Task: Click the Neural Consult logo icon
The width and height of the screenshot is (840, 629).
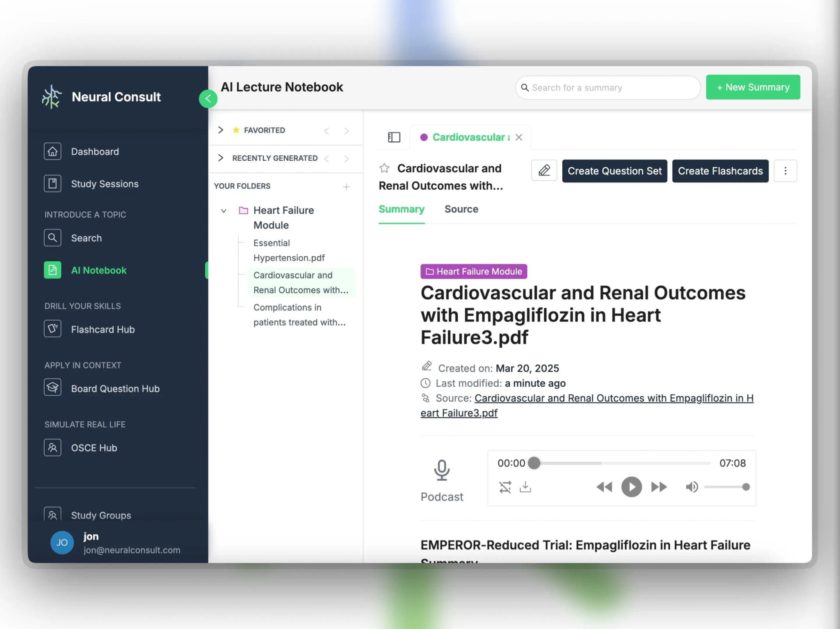Action: (52, 97)
